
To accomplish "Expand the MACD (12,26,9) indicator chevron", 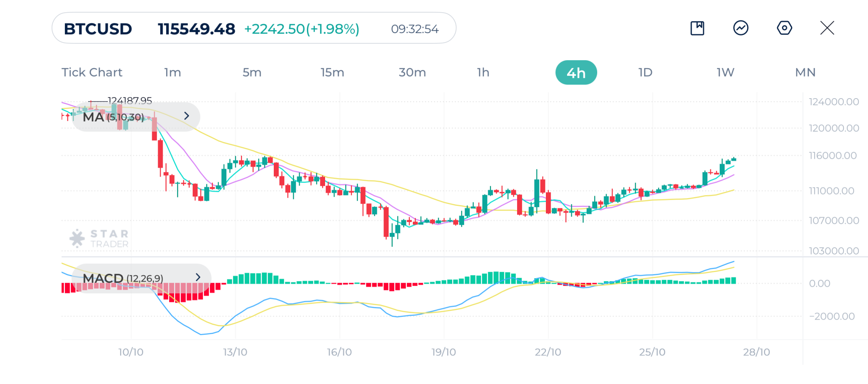I will pos(198,277).
